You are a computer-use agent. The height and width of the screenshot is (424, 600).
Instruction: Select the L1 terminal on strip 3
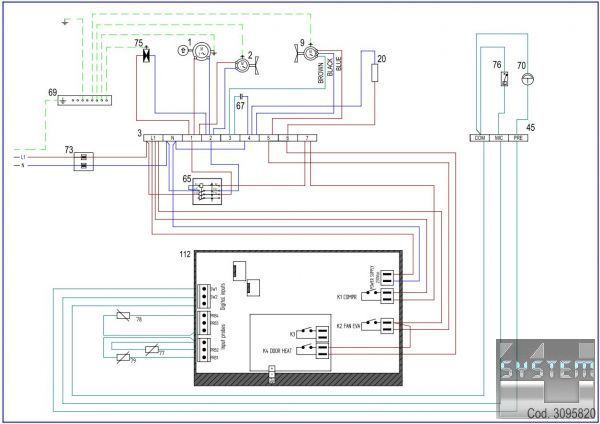click(154, 136)
